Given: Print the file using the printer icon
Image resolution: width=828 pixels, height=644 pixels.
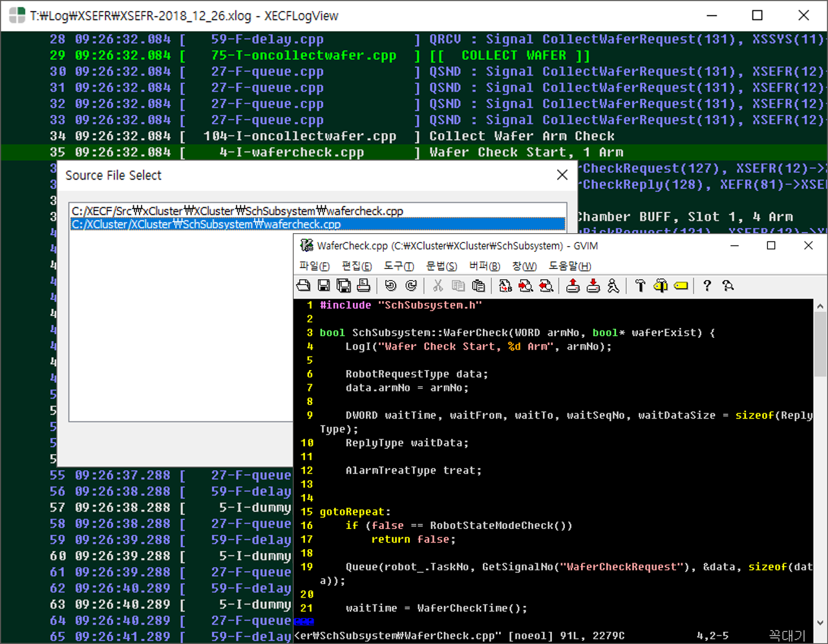Looking at the screenshot, I should (364, 286).
